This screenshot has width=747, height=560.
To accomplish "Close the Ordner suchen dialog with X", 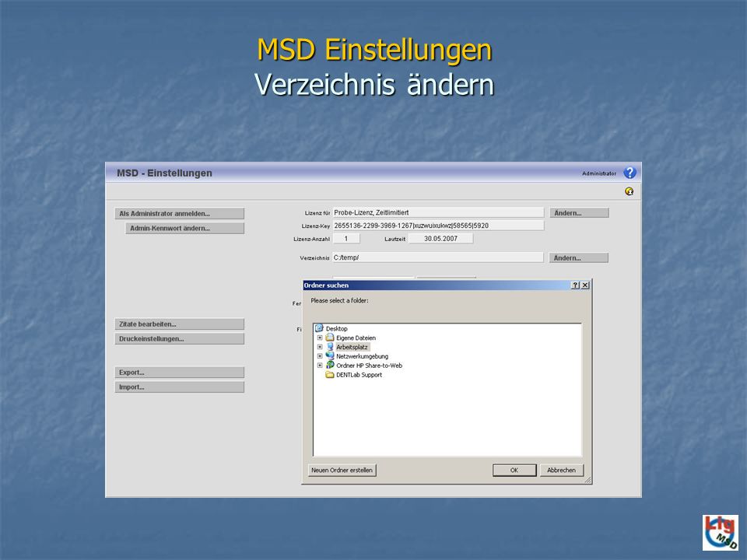I will (585, 285).
